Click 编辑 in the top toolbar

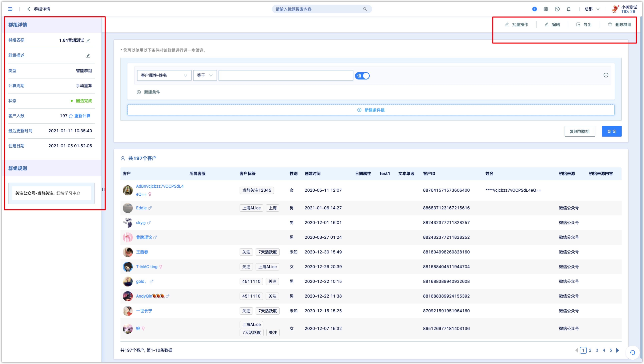coord(552,25)
